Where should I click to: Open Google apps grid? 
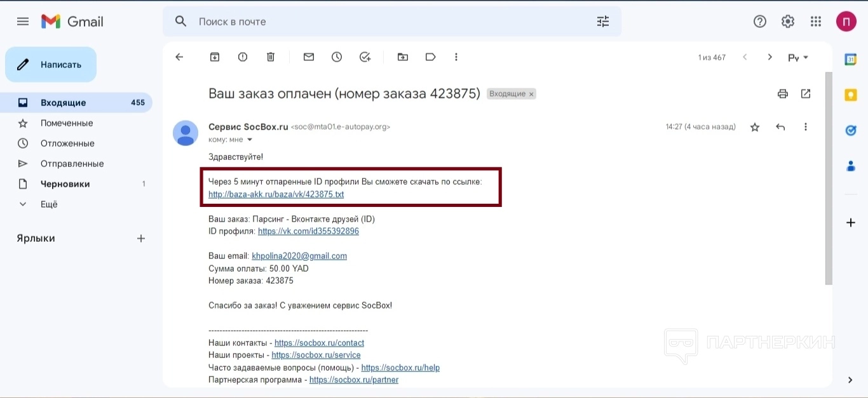point(816,22)
